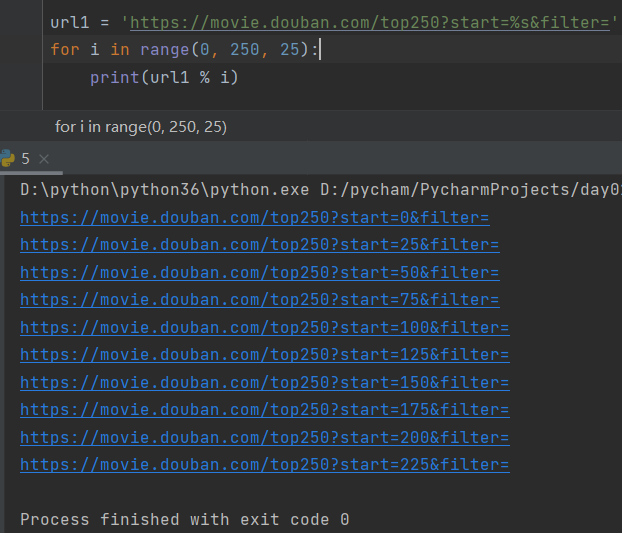Open the start=125 douban link

[x=265, y=355]
